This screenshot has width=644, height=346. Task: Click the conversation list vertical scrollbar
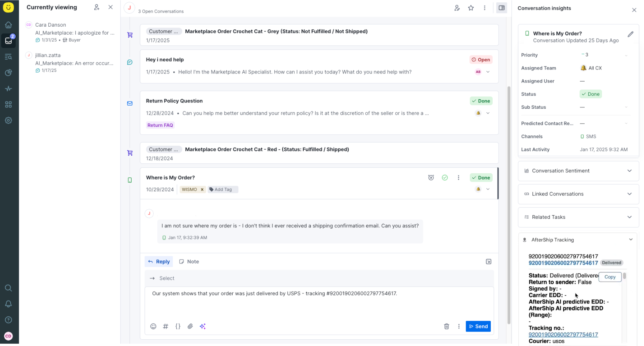[509, 204]
